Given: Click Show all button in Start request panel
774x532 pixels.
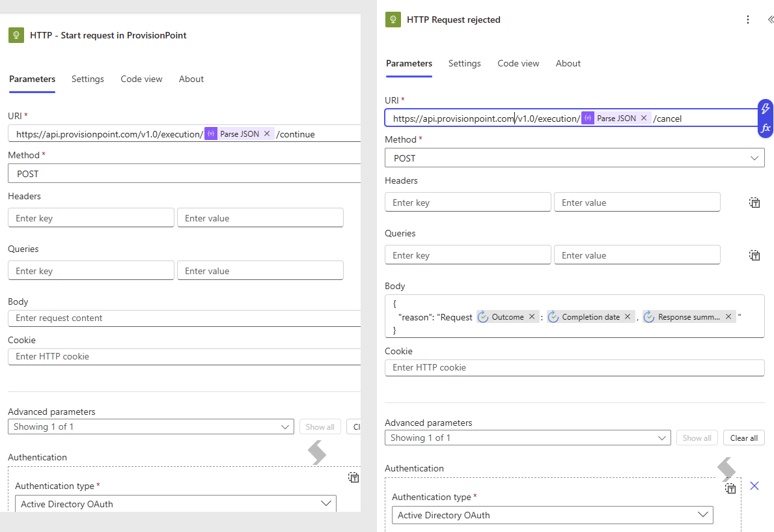Looking at the screenshot, I should (x=320, y=427).
